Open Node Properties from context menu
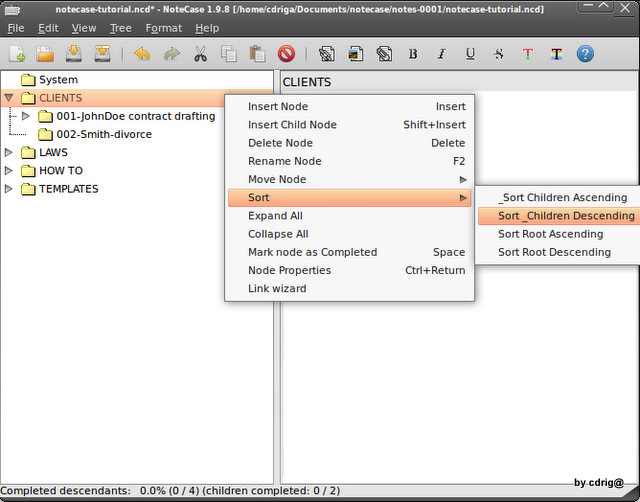Screen dimensions: 640x502 (x=349, y=270)
